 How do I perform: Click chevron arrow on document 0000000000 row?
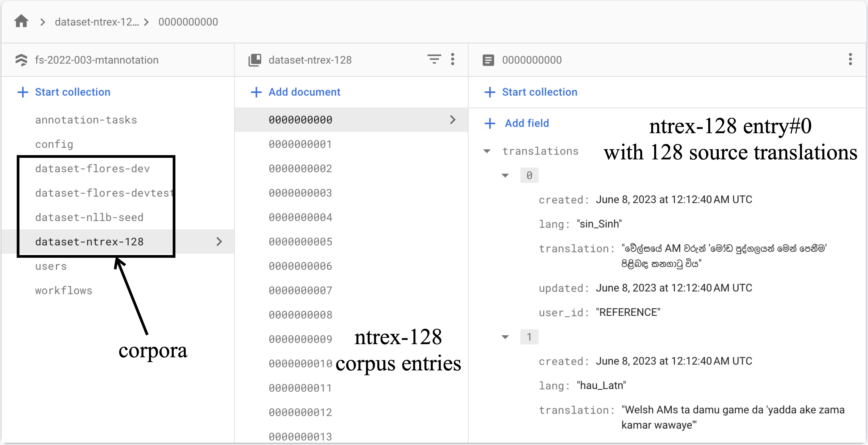click(x=453, y=120)
